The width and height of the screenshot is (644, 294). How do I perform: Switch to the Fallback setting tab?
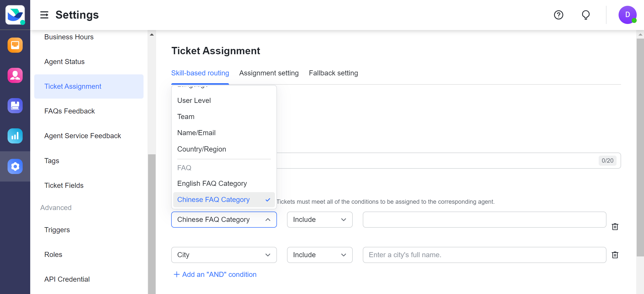(x=333, y=73)
